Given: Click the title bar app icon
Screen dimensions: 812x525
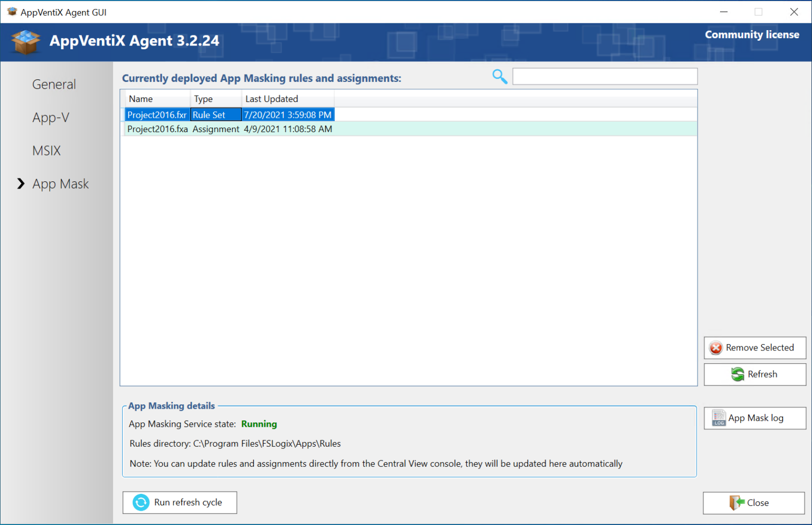Looking at the screenshot, I should click(x=12, y=12).
